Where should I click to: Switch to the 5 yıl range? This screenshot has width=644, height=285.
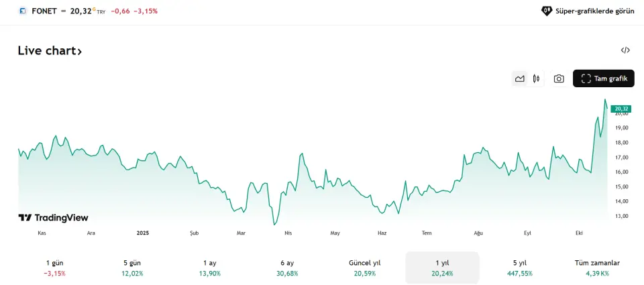click(x=520, y=268)
